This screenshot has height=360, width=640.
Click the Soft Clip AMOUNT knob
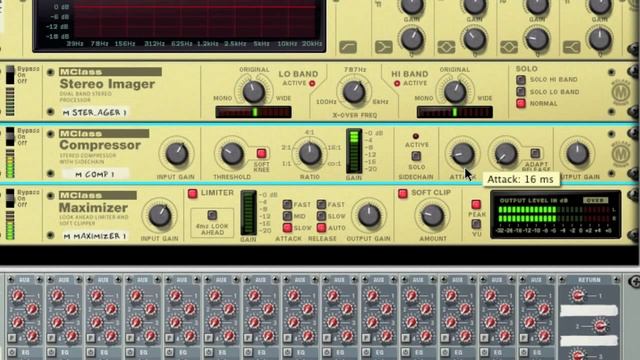pyautogui.click(x=432, y=216)
